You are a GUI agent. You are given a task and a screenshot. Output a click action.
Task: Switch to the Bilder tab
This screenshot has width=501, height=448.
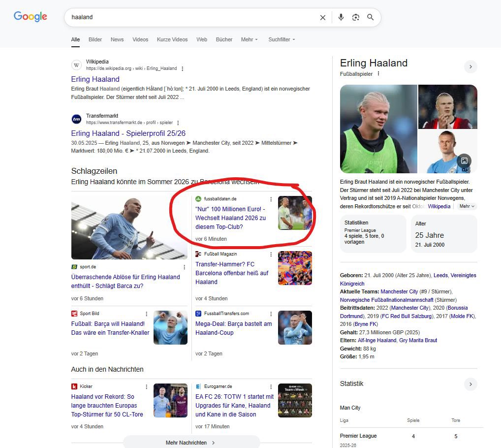[x=95, y=39]
